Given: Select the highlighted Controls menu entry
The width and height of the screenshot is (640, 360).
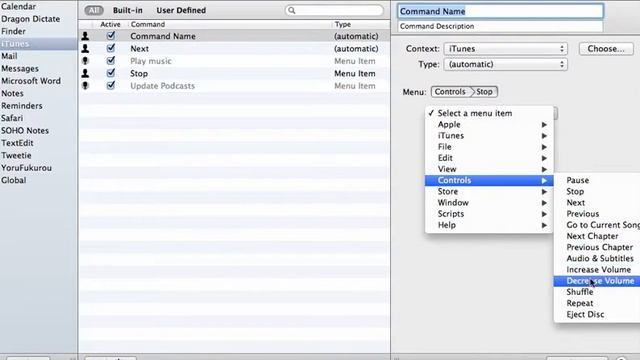Looking at the screenshot, I should point(489,180).
